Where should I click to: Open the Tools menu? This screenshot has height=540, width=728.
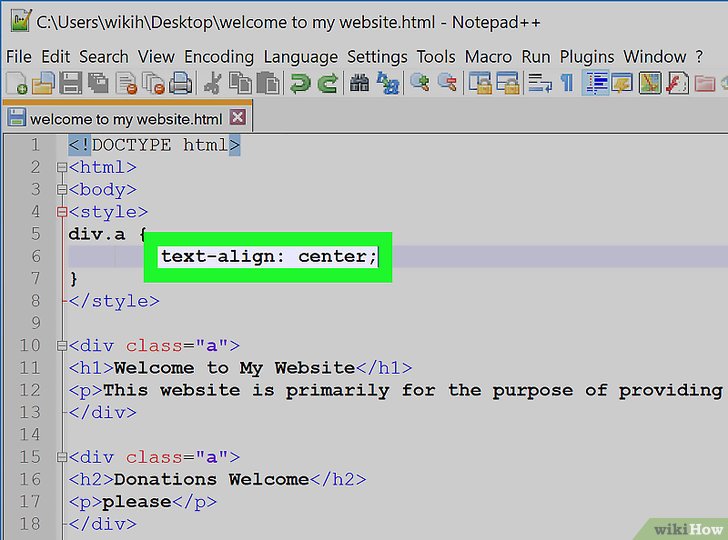436,57
